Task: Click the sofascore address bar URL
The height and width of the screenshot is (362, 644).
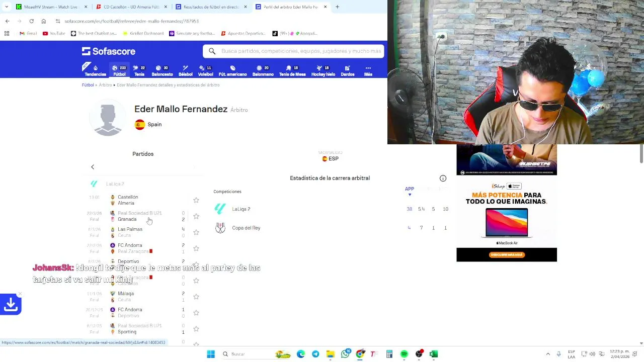Action: point(132,21)
